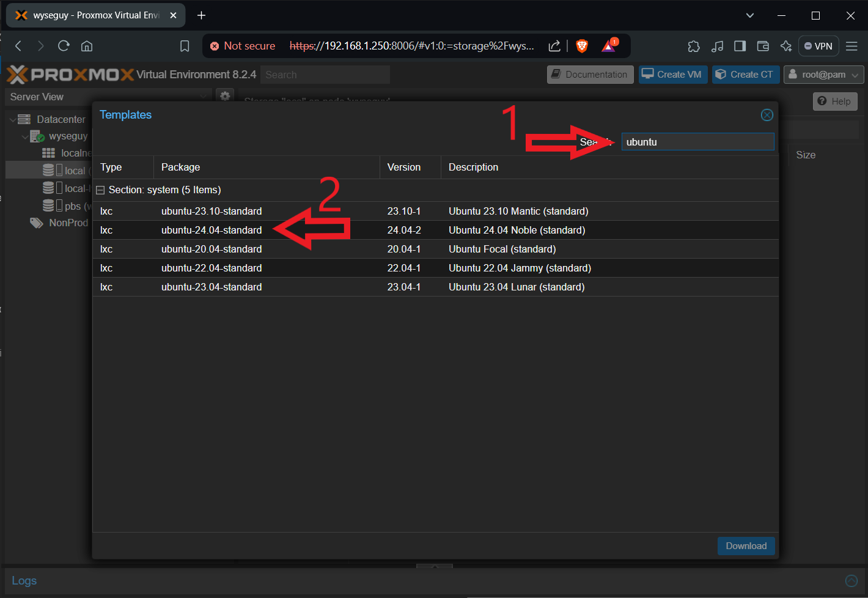Click the template search field containing ubuntu

[697, 142]
